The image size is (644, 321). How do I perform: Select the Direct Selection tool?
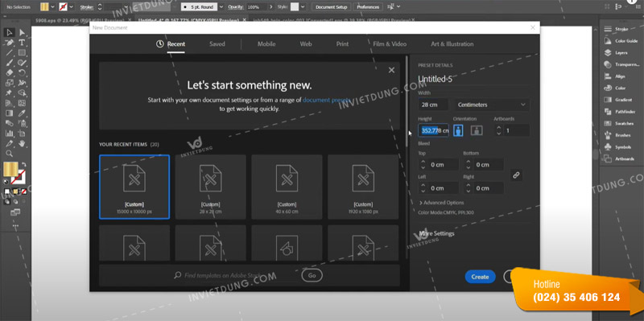pyautogui.click(x=22, y=32)
